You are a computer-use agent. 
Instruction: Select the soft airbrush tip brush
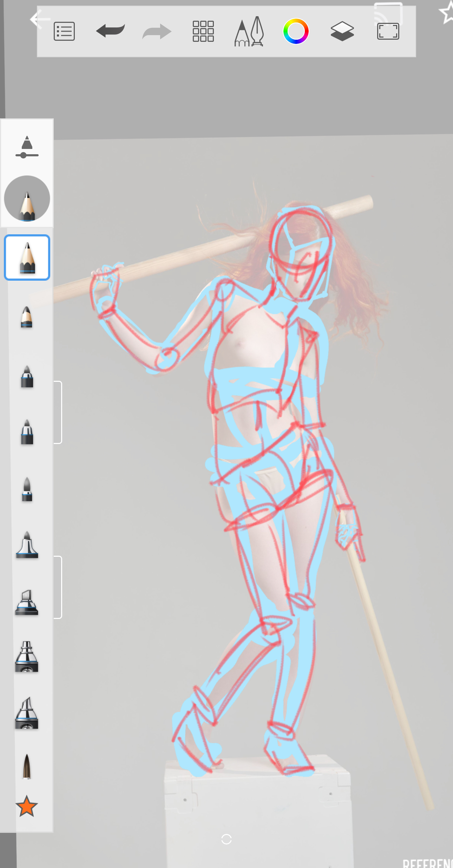[x=27, y=489]
